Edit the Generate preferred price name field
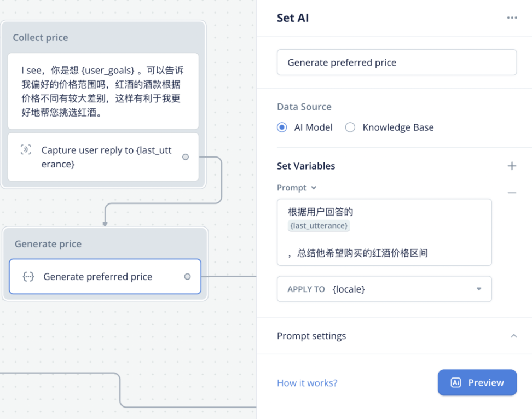The width and height of the screenshot is (532, 419). (396, 62)
